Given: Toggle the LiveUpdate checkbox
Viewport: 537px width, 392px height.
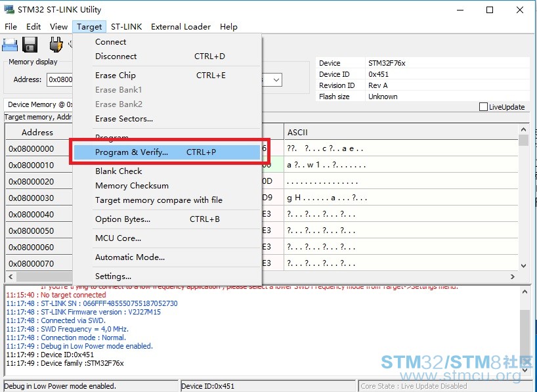Looking at the screenshot, I should point(483,107).
